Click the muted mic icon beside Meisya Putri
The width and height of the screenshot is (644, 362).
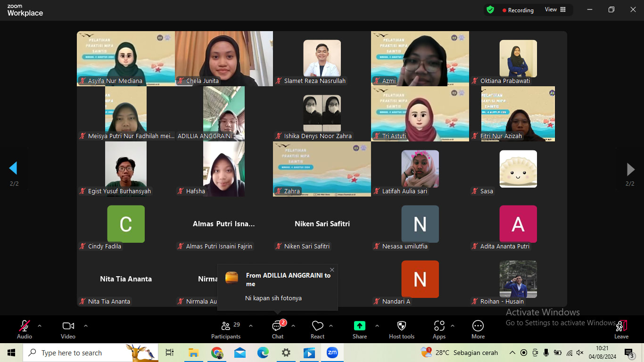(83, 136)
